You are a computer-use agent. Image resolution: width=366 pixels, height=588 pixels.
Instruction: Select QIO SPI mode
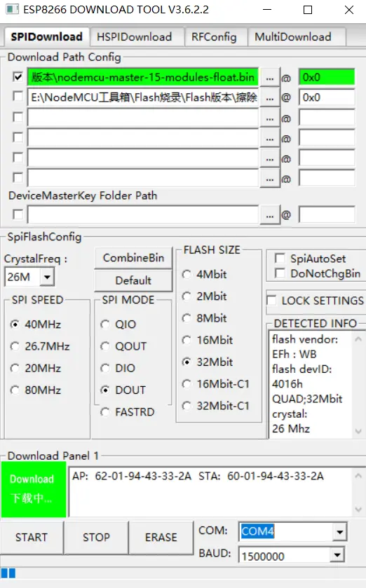point(105,324)
